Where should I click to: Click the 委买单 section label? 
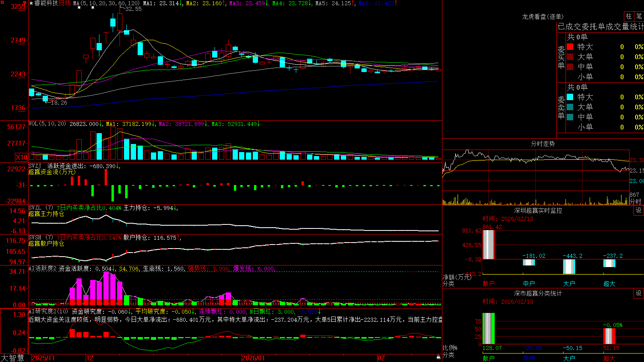(x=561, y=57)
